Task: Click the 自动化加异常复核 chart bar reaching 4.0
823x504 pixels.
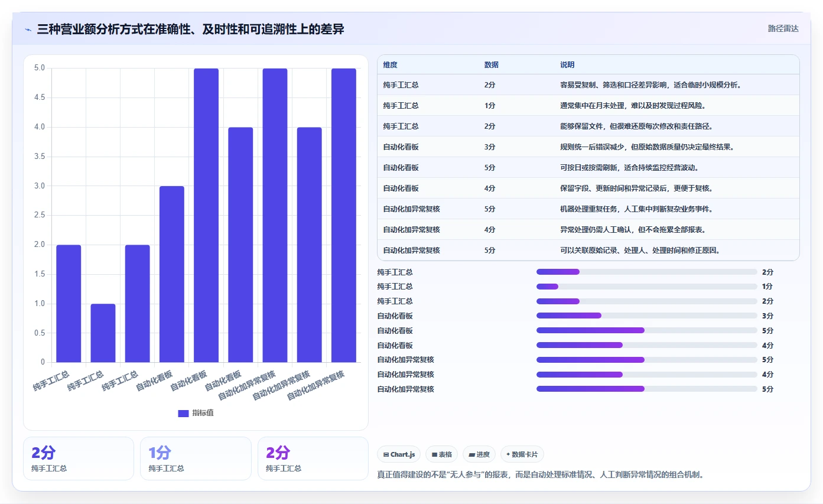Action: 310,245
